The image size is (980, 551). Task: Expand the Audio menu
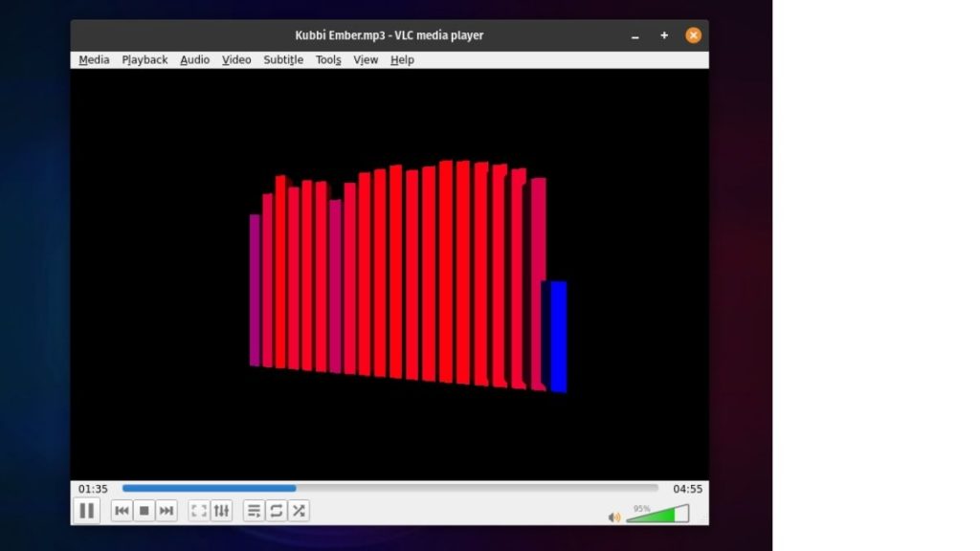click(x=194, y=59)
